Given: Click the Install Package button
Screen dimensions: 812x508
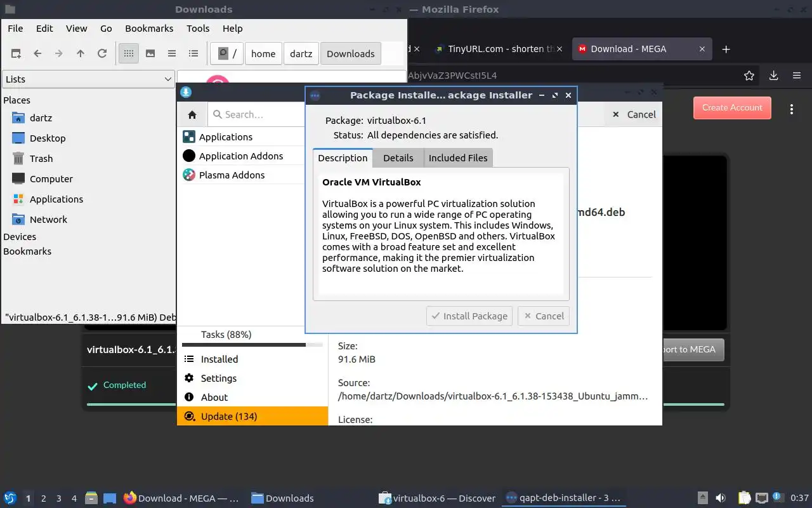Looking at the screenshot, I should (x=469, y=316).
